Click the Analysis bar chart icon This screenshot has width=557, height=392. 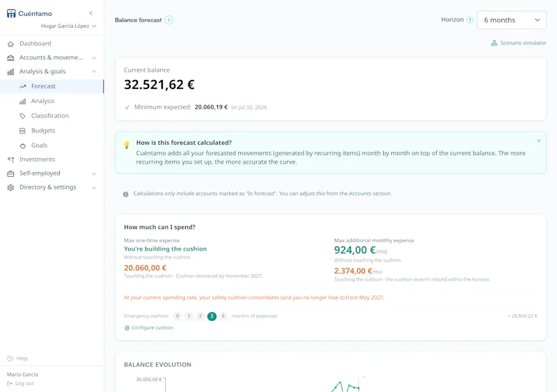(x=23, y=101)
